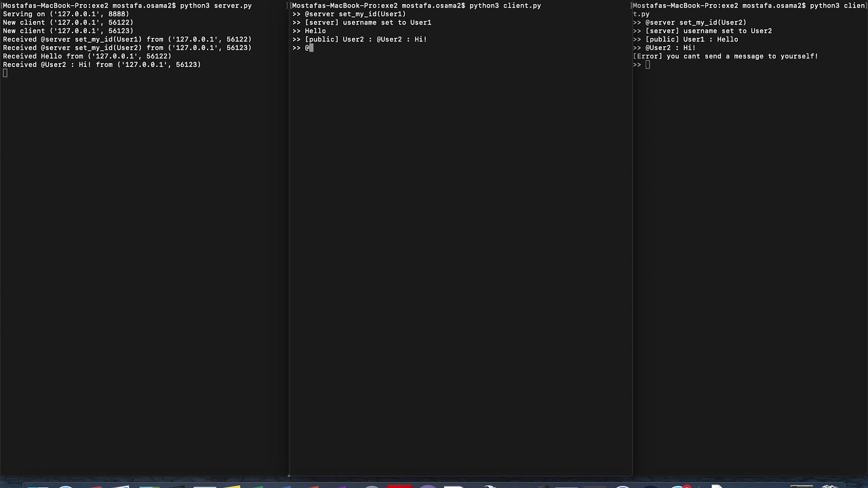Image resolution: width=868 pixels, height=488 pixels.
Task: Click '[public] User1 : Hello' in the right pane
Action: [686, 39]
